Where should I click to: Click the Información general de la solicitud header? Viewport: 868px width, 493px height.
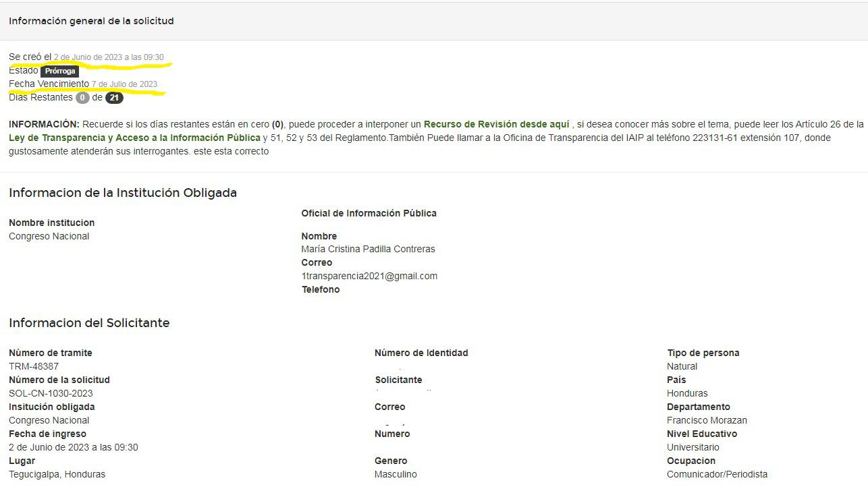point(91,21)
